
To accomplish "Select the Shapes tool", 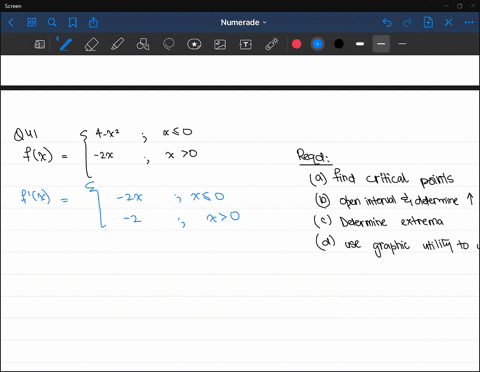I will [143, 44].
